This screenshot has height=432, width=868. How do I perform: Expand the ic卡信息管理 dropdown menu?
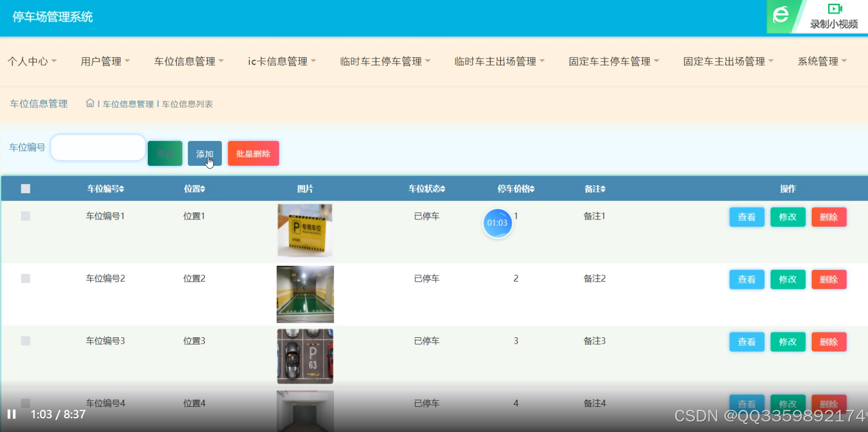click(x=282, y=62)
